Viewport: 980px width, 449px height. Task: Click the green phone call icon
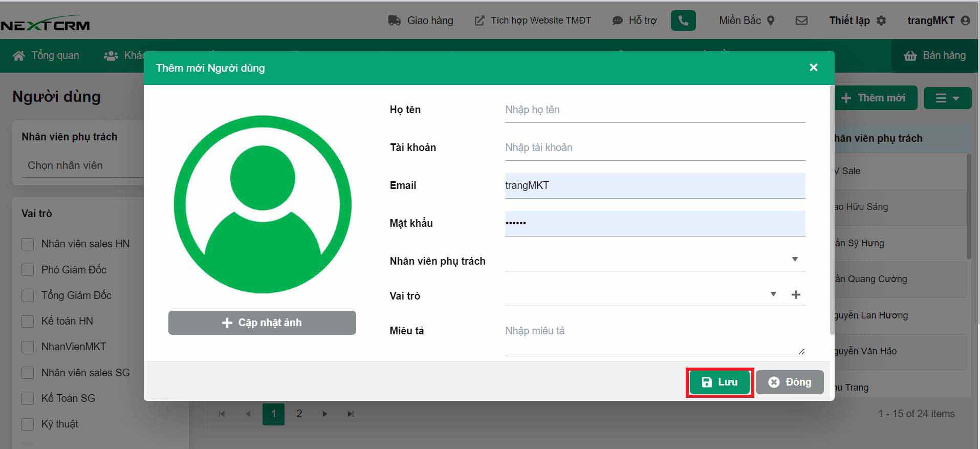[x=683, y=20]
